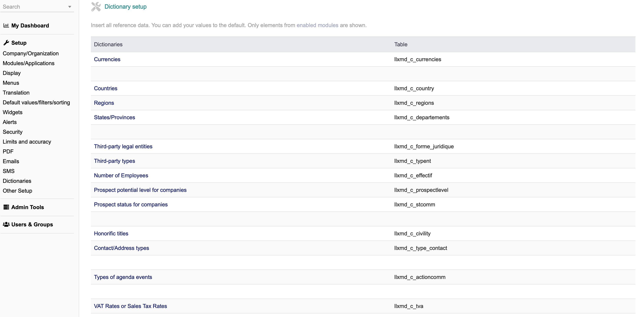The width and height of the screenshot is (644, 317).
Task: Open the Menus setup page
Action: pos(11,83)
